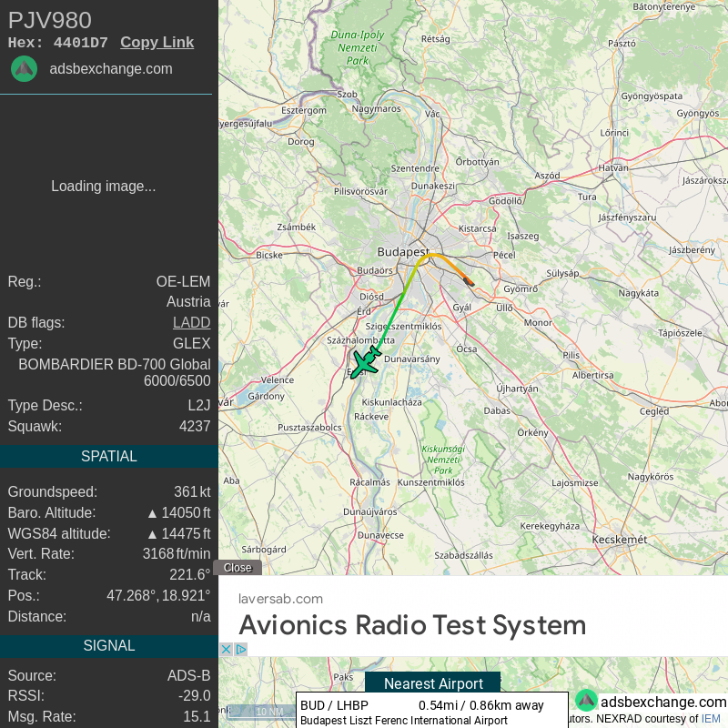Click the laversab.com ad source text
The width and height of the screenshot is (728, 728).
click(280, 599)
